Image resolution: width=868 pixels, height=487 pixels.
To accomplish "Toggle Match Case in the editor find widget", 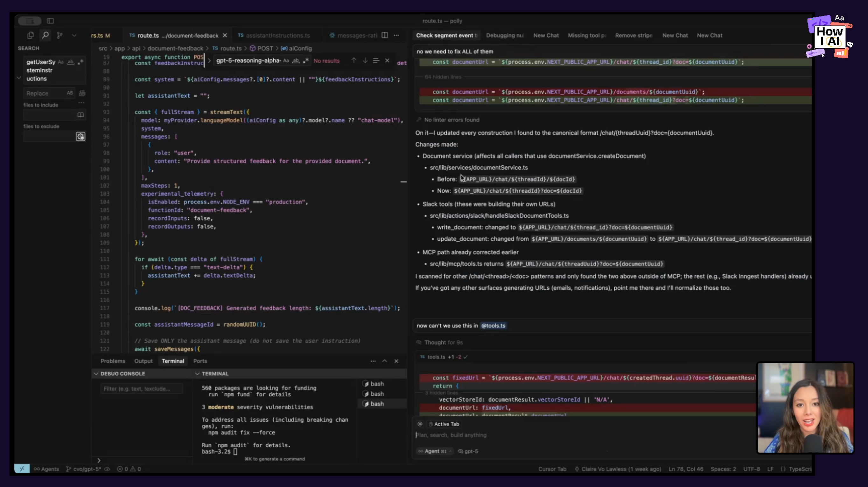I will click(286, 61).
